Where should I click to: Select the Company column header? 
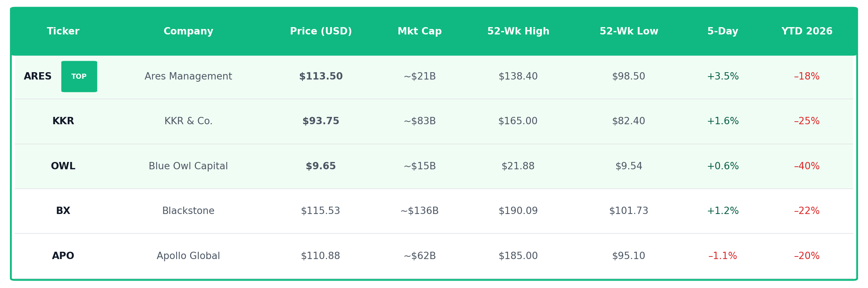point(188,32)
